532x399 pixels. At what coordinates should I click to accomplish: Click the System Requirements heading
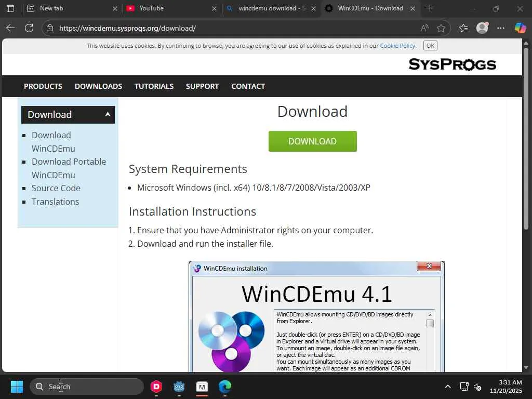click(x=188, y=169)
